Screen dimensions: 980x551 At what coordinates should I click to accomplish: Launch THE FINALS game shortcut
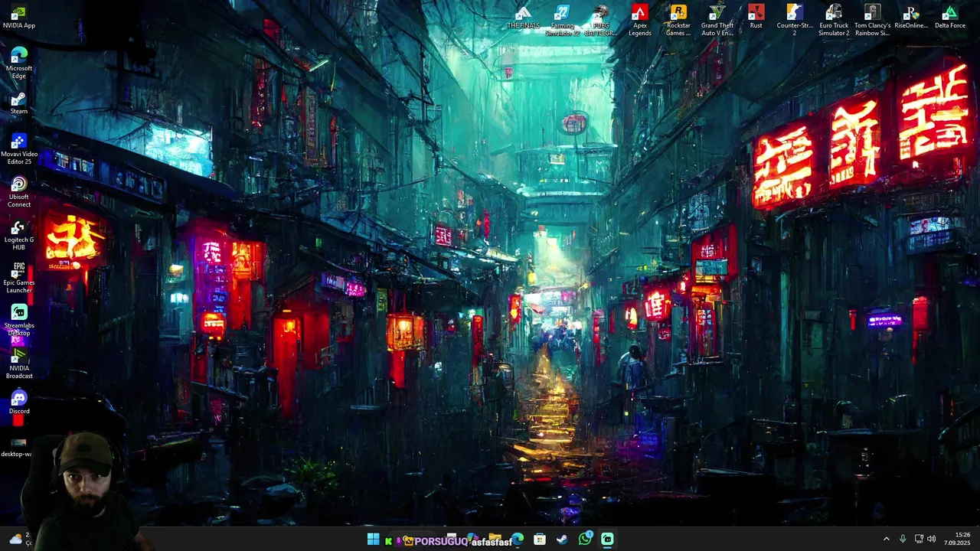(x=524, y=17)
